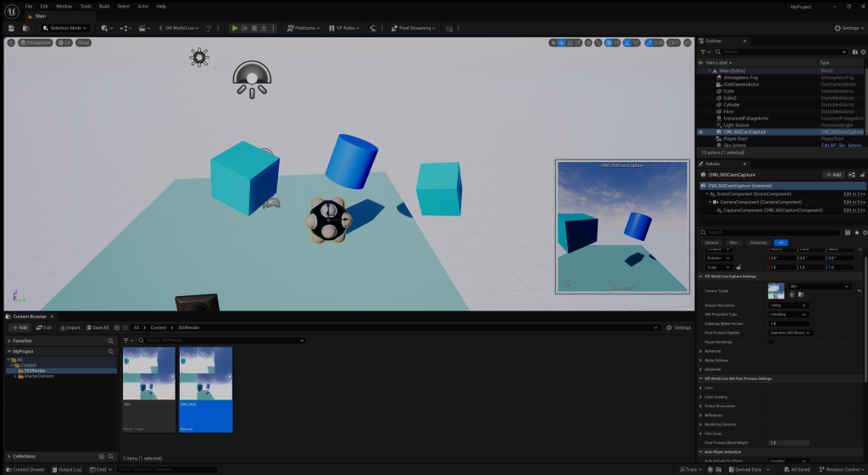Click the Texture Target preview thumbnail
The height and width of the screenshot is (475, 868).
pos(776,291)
